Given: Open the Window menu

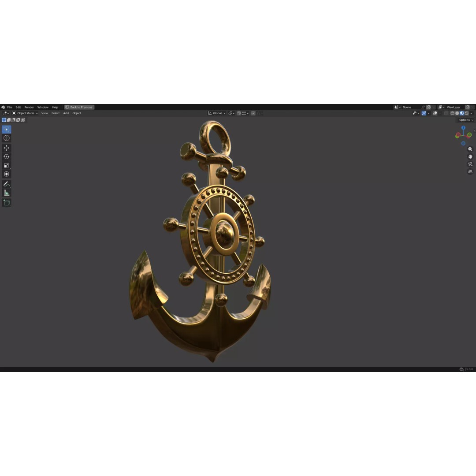Looking at the screenshot, I should click(x=43, y=107).
